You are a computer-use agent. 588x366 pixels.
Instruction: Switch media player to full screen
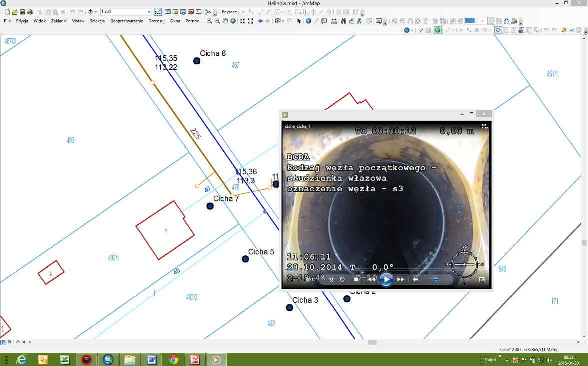coord(482,280)
